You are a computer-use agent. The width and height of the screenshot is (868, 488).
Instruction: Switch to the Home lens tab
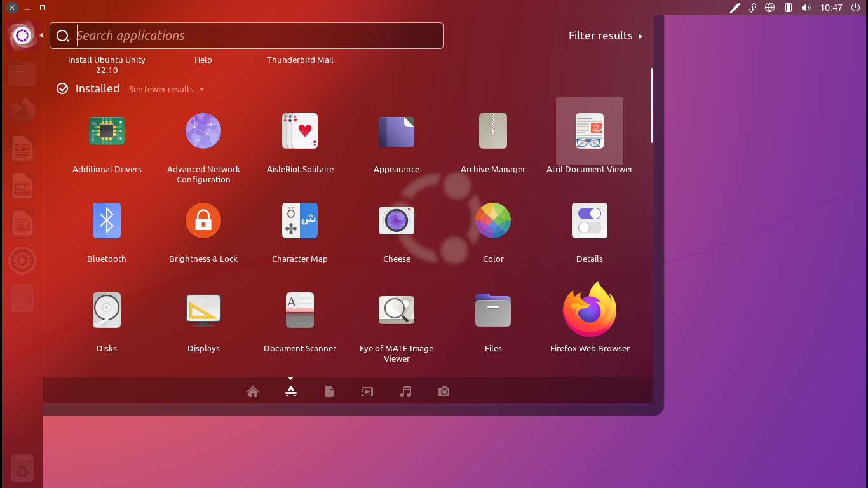coord(253,391)
